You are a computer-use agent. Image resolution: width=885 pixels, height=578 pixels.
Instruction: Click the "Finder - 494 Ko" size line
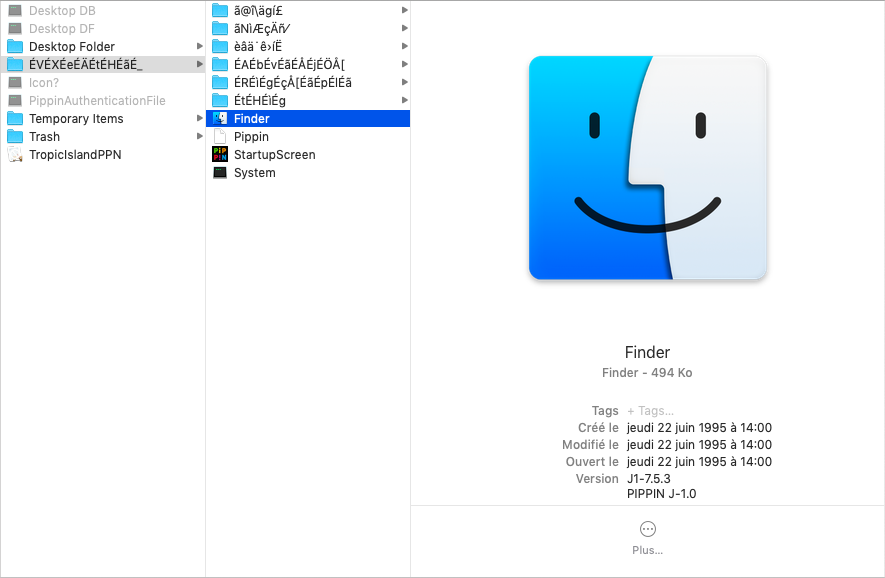click(x=647, y=373)
